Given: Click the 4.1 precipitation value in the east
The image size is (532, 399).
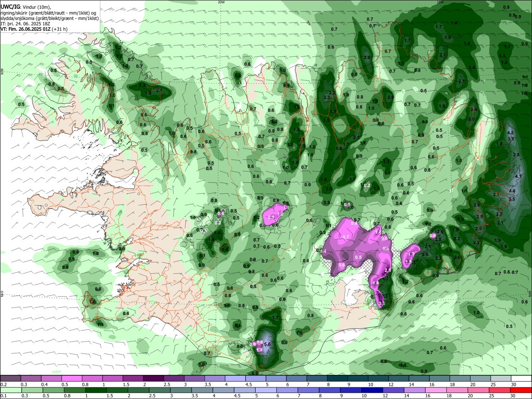Looking at the screenshot, I should click(x=518, y=177).
